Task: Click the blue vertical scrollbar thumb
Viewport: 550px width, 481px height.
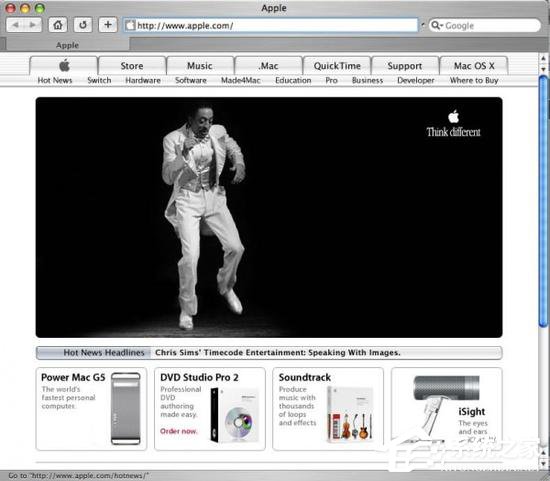Action: tap(543, 202)
